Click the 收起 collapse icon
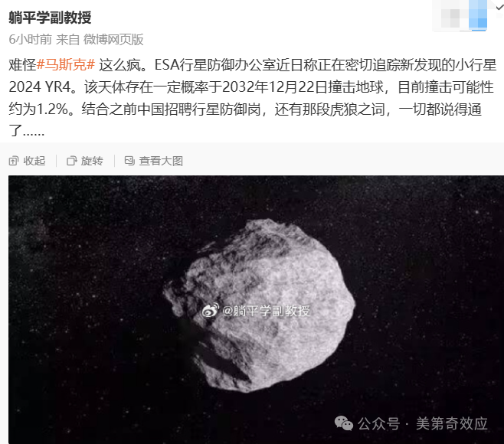This screenshot has height=444, width=504. 14,161
